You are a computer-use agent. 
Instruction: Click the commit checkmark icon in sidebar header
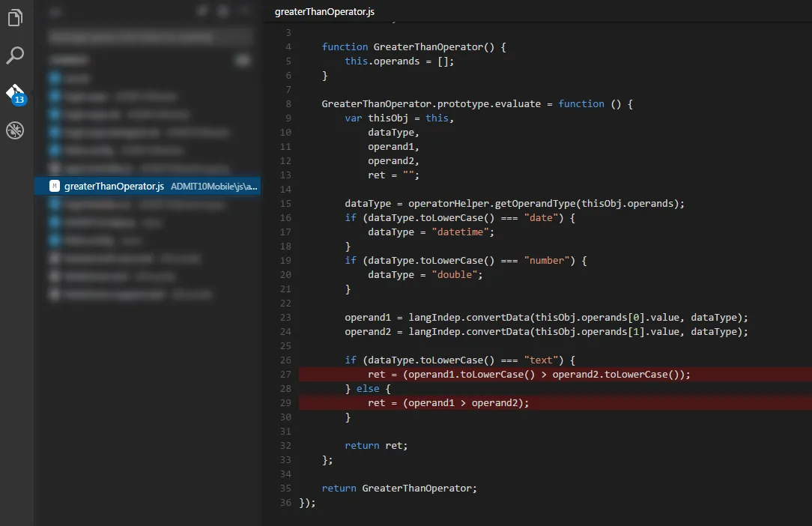tap(201, 10)
